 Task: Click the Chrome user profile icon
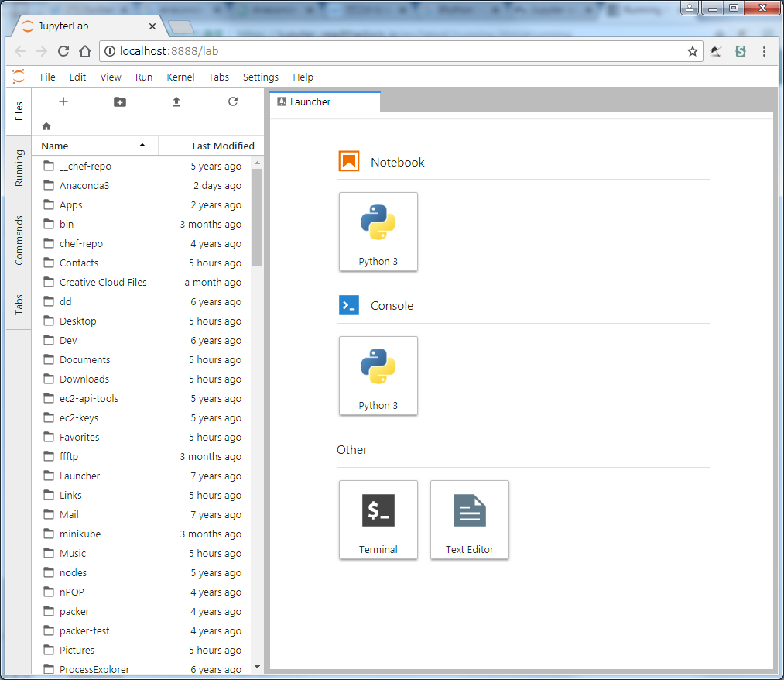click(x=690, y=8)
